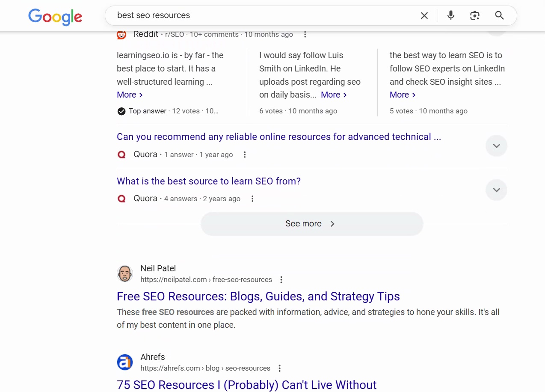Expand the advanced technical resources question

click(x=497, y=146)
